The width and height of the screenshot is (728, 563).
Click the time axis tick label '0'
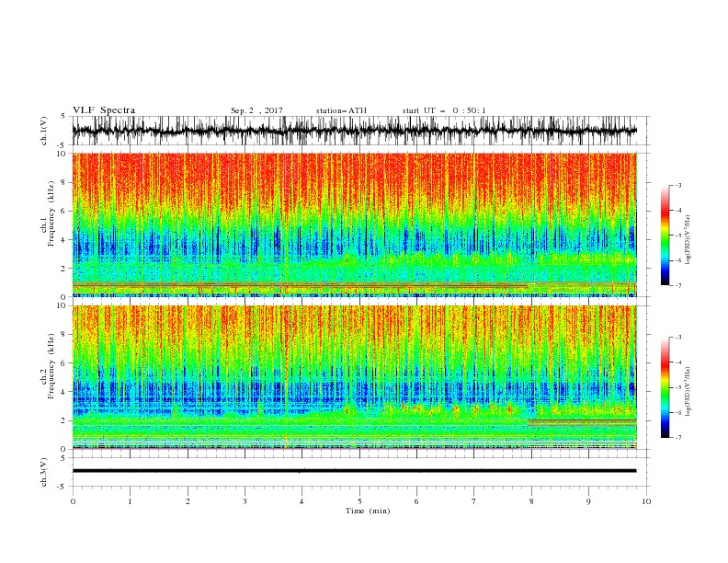click(73, 501)
